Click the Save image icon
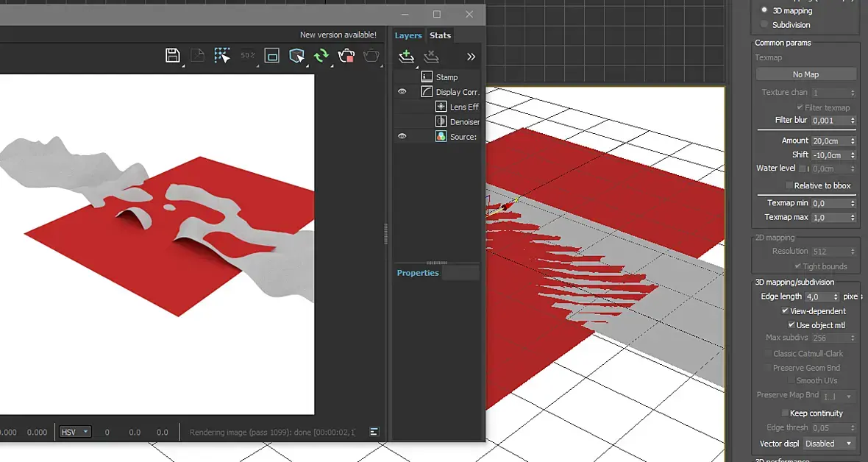The image size is (868, 462). 172,56
